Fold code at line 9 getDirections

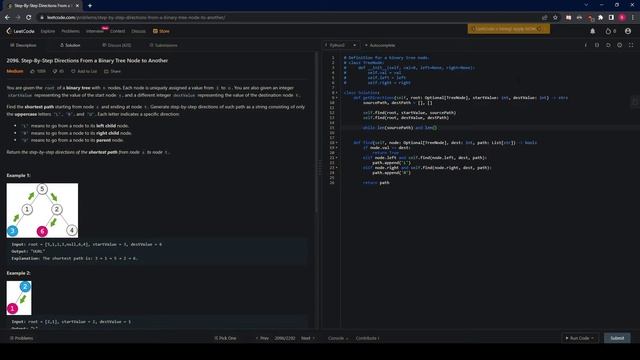(337, 98)
